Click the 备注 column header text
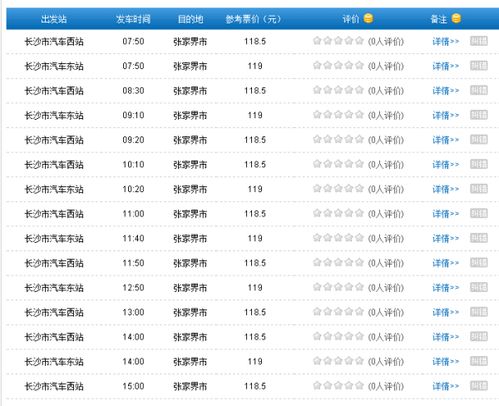This screenshot has width=499, height=406. tap(439, 19)
